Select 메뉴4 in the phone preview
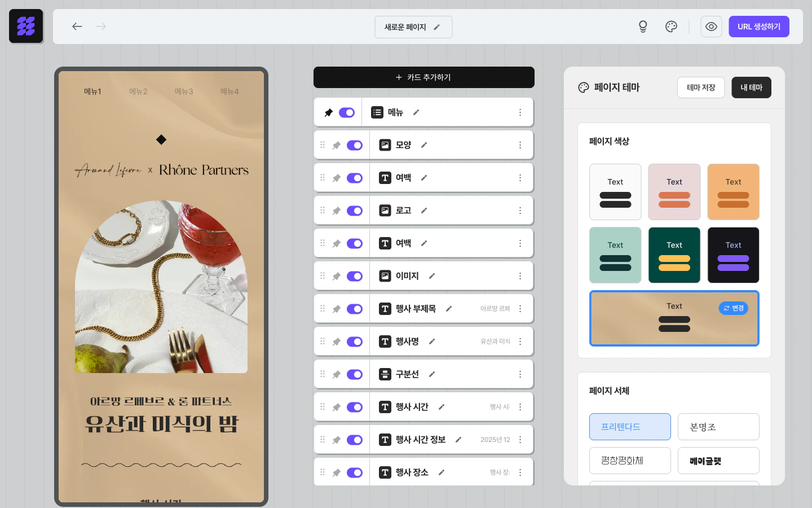Screen dimensions: 812x508 (x=230, y=91)
